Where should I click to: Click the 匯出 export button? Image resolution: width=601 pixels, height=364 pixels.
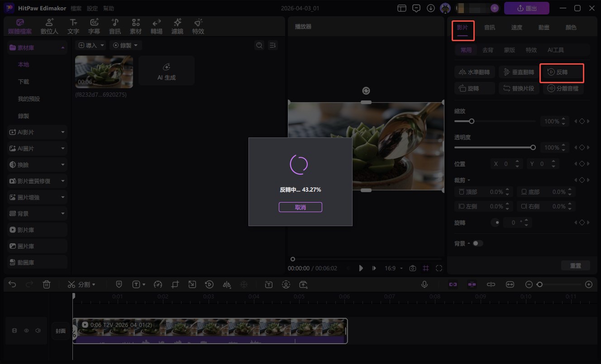tap(526, 8)
